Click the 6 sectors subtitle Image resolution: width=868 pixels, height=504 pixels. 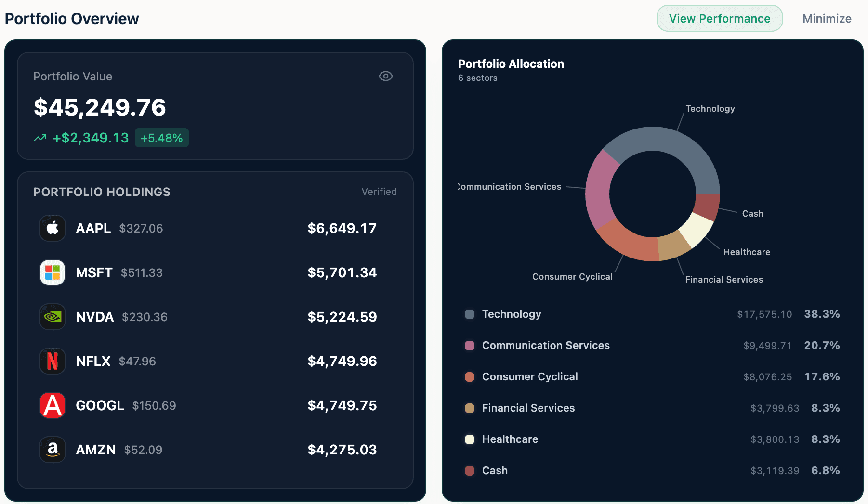point(477,78)
